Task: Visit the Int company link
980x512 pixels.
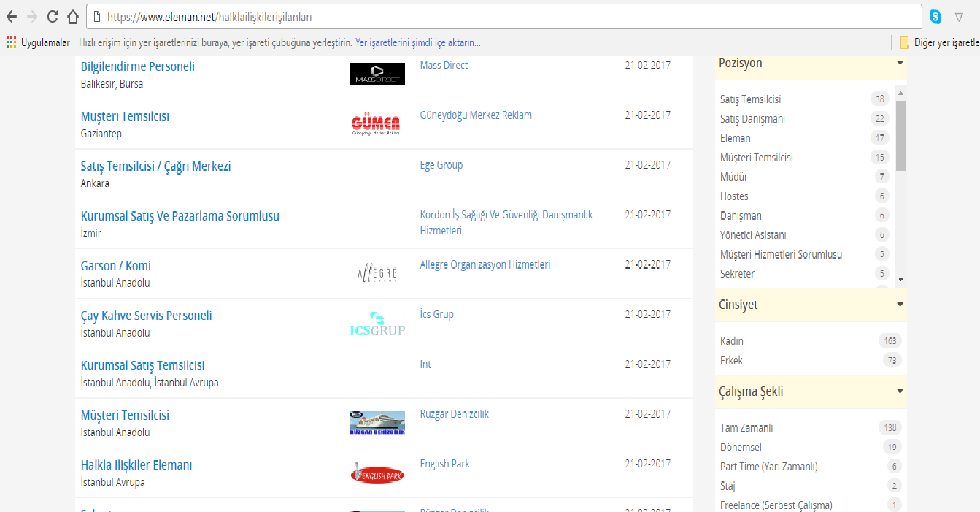Action: [x=425, y=364]
